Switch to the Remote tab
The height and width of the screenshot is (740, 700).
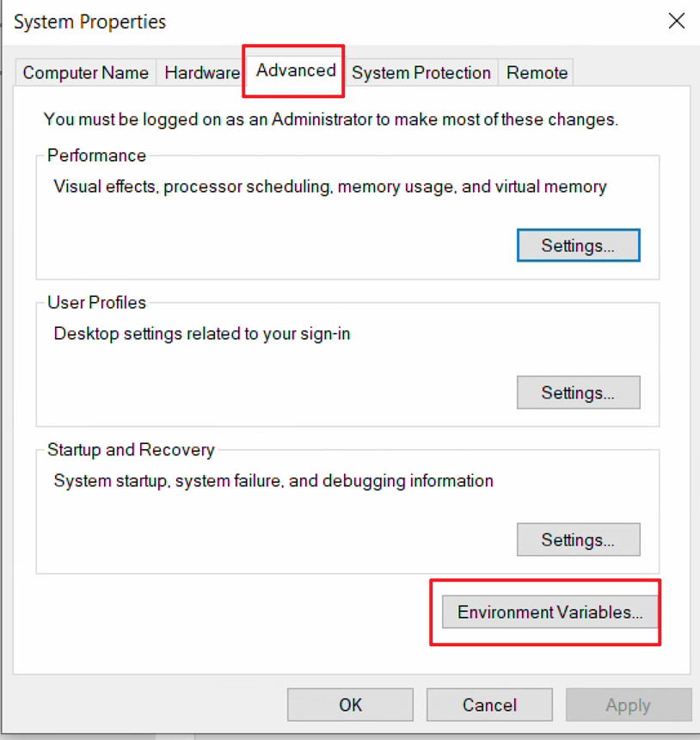(537, 72)
